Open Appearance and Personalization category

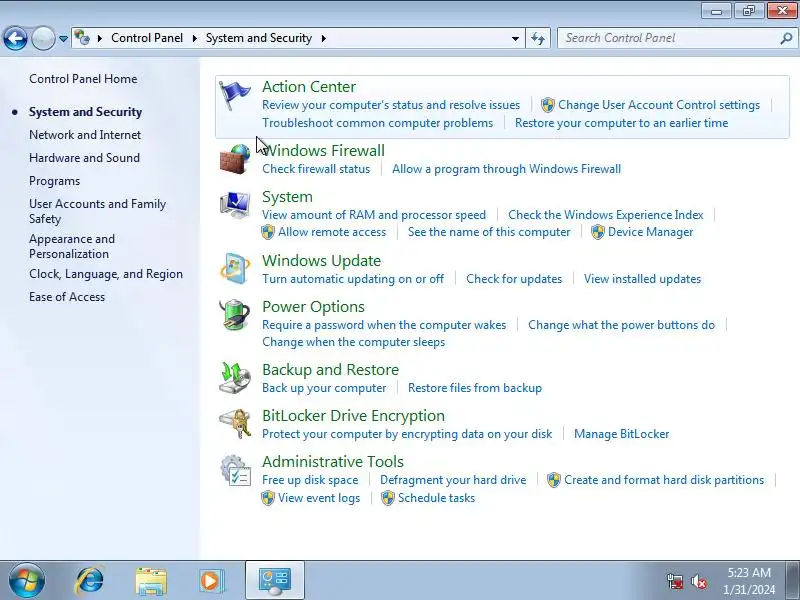click(72, 246)
